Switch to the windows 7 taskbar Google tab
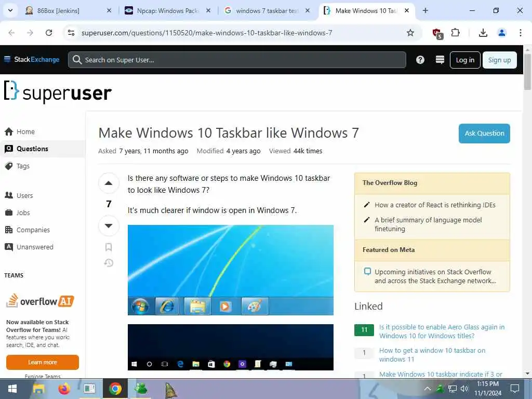Viewport: 532px width, 399px height. tap(267, 10)
